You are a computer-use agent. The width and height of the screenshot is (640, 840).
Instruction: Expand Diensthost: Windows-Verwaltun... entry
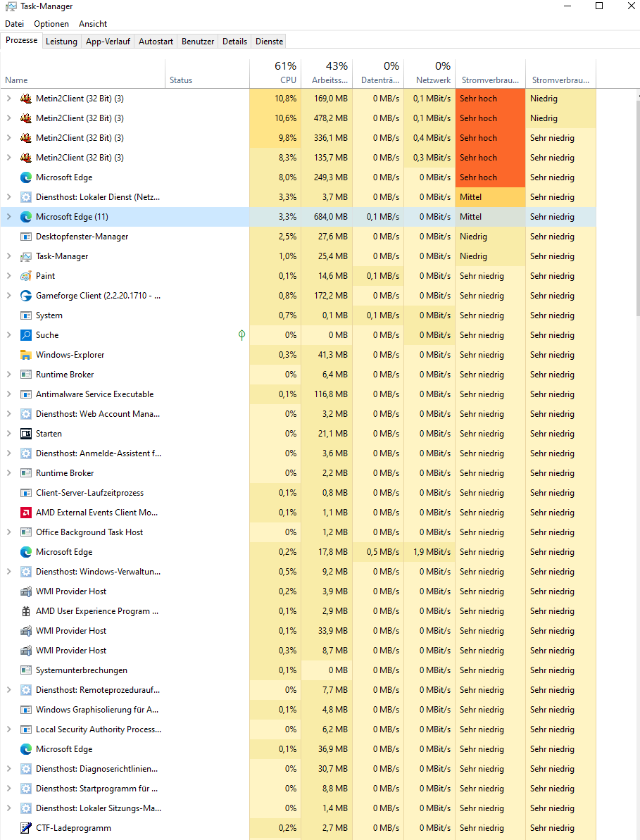click(x=8, y=572)
